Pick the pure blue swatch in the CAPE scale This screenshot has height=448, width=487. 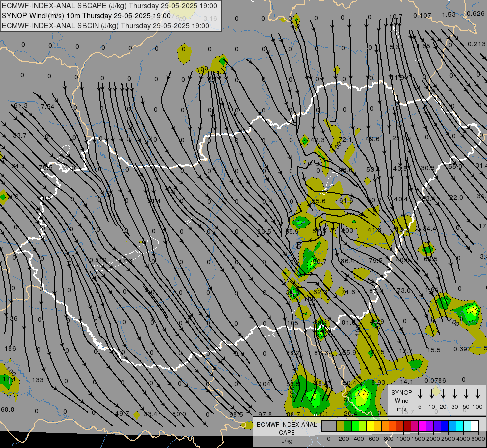tap(444, 426)
